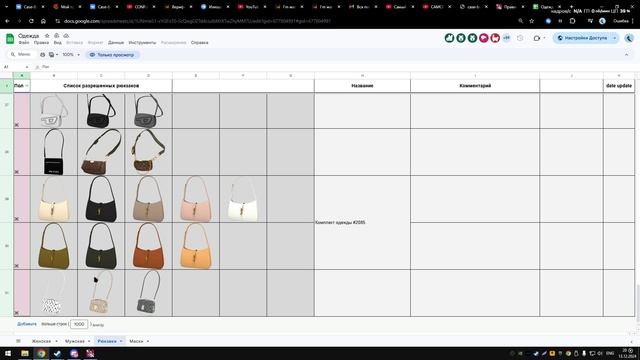
Task: Open the 100% zoom dropdown
Action: click(71, 54)
